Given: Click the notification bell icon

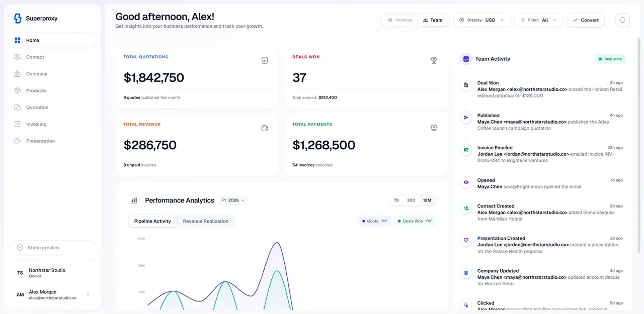Looking at the screenshot, I should click(x=622, y=20).
